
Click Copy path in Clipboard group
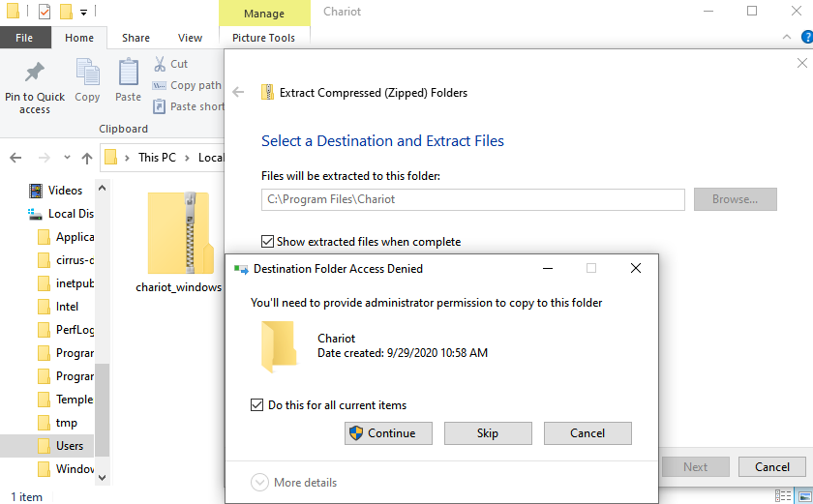pyautogui.click(x=187, y=85)
